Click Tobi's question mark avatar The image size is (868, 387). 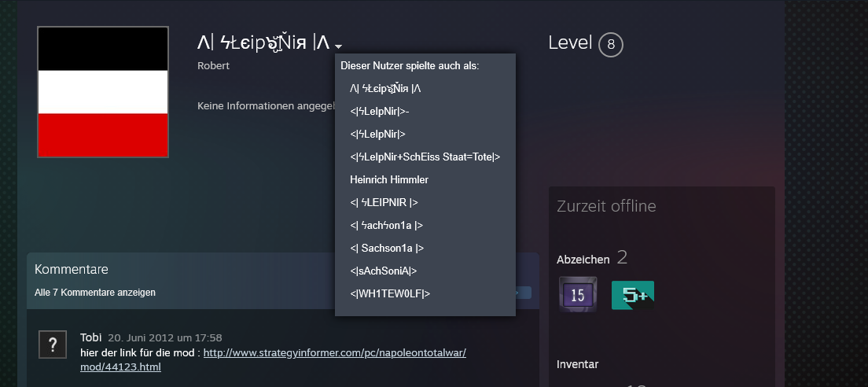click(53, 344)
